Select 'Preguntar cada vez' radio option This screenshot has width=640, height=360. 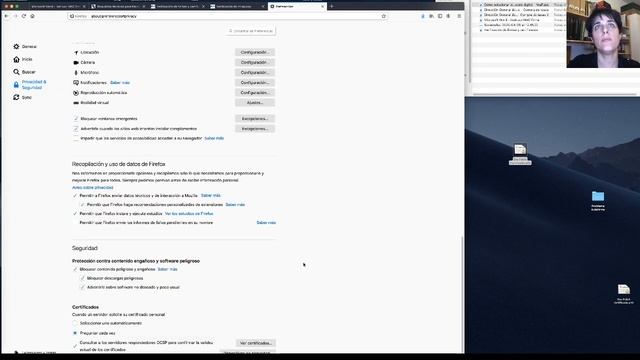75,333
